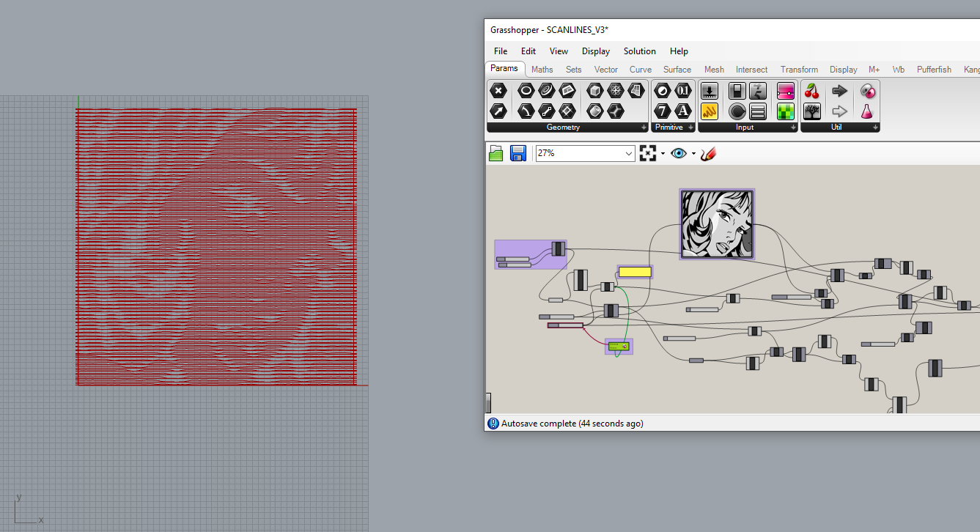The width and height of the screenshot is (980, 532).
Task: Open Galapagos flask icon in Util panel
Action: [x=867, y=111]
